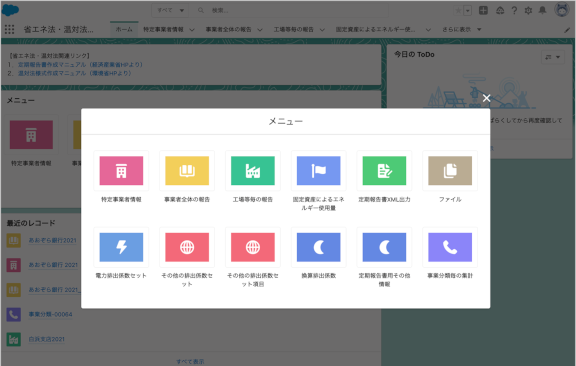Open the help question mark icon
The height and width of the screenshot is (366, 576).
coord(514,11)
